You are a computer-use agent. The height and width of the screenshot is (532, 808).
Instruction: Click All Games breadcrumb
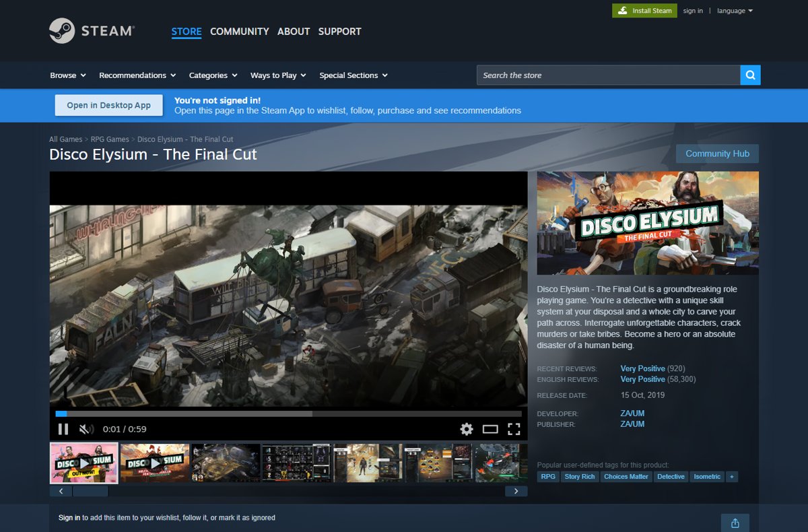click(65, 139)
